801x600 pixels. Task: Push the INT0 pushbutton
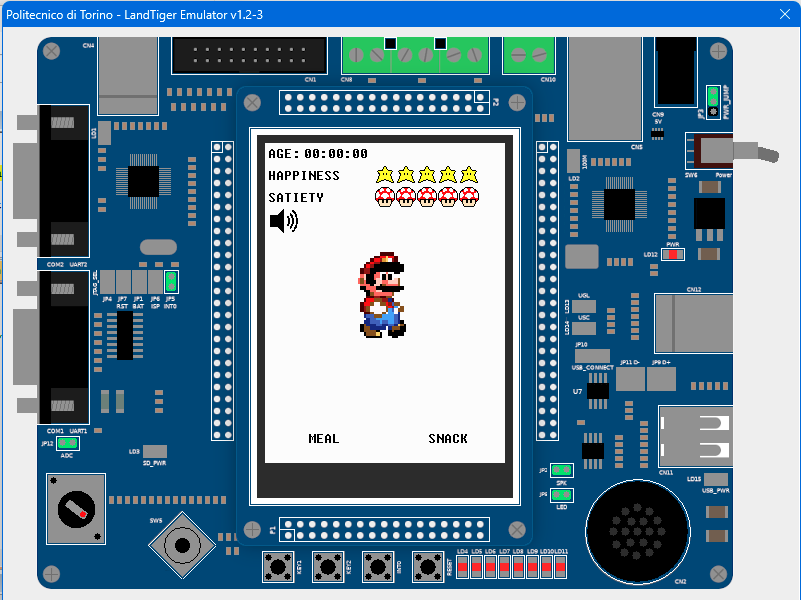click(x=378, y=567)
